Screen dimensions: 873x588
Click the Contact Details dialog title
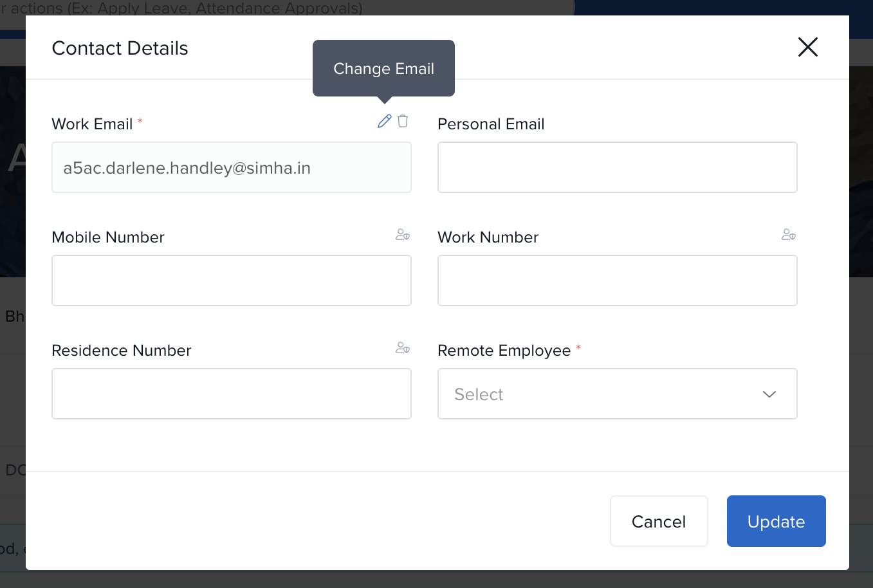coord(120,48)
